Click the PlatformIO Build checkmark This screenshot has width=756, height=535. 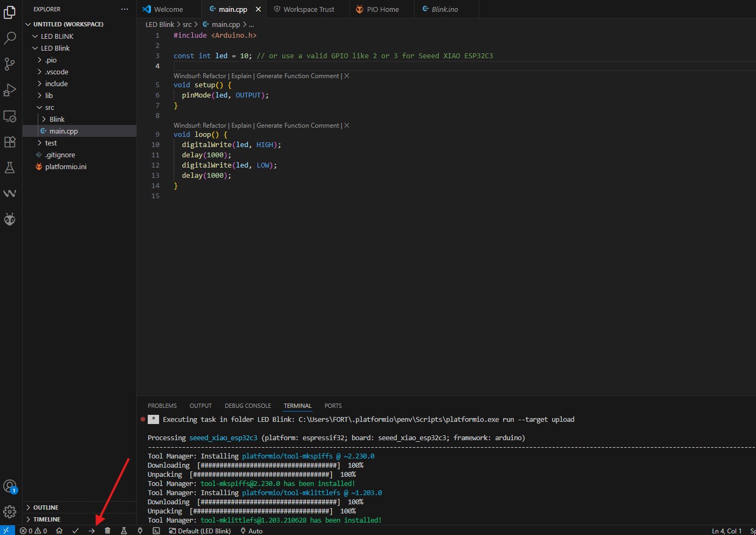coord(75,531)
